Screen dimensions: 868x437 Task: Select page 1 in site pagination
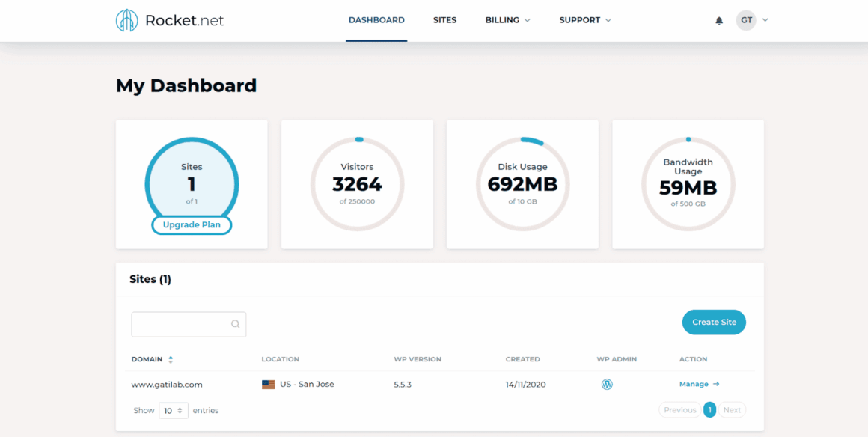(x=709, y=409)
